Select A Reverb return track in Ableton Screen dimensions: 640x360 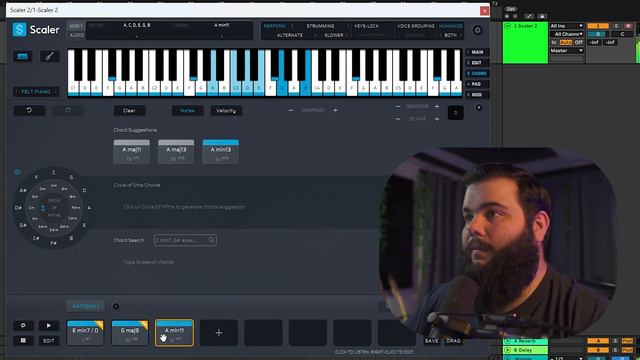[x=525, y=341]
